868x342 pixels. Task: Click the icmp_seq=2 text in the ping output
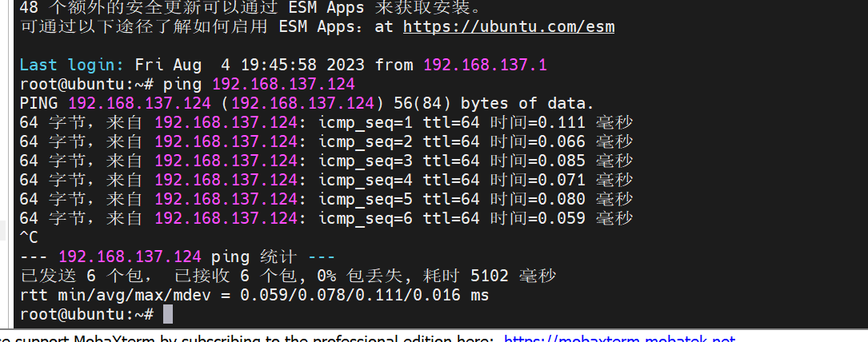366,142
